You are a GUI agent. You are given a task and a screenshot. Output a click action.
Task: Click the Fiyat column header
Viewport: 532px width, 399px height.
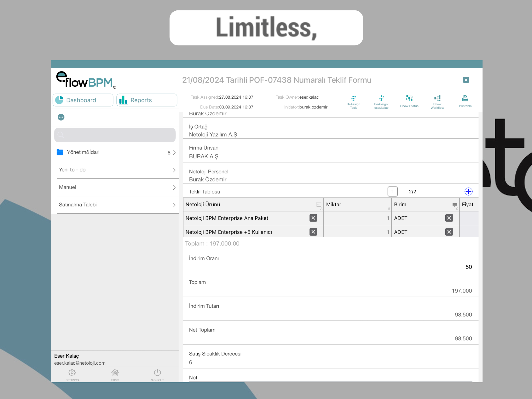click(469, 205)
